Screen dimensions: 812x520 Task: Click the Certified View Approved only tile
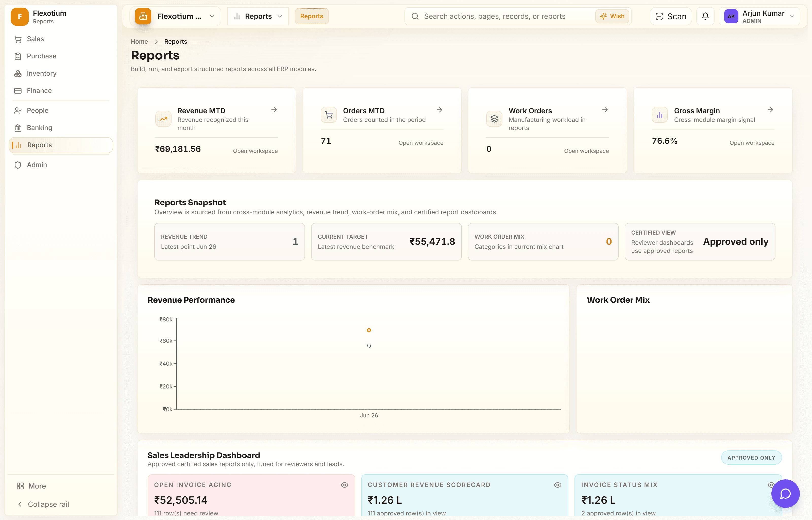(700, 242)
